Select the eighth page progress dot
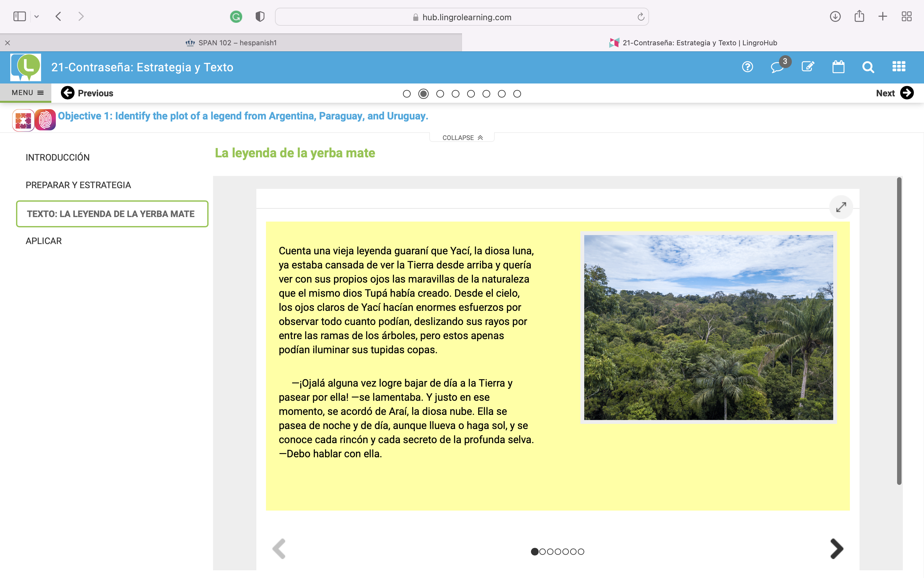The width and height of the screenshot is (924, 578). click(517, 94)
